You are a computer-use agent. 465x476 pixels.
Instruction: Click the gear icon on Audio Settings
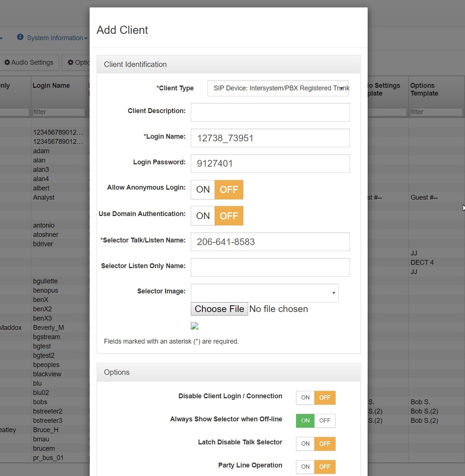point(7,62)
